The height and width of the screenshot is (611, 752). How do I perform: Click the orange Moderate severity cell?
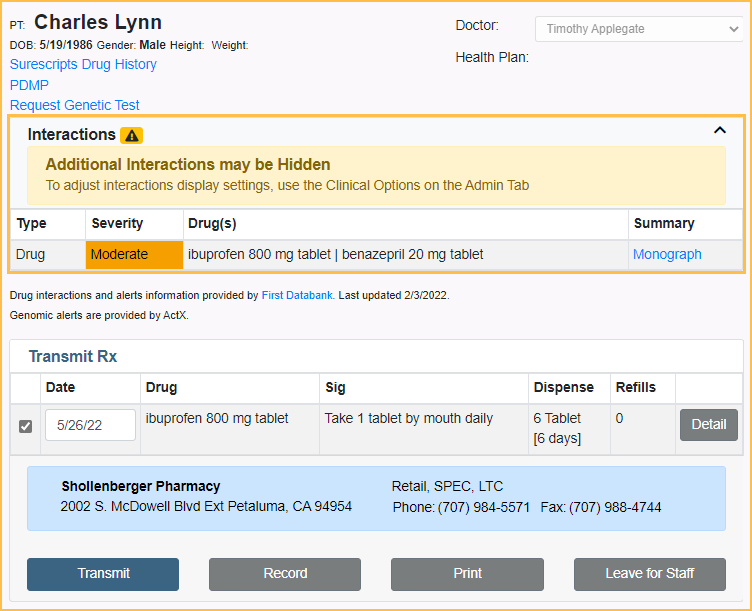click(134, 254)
